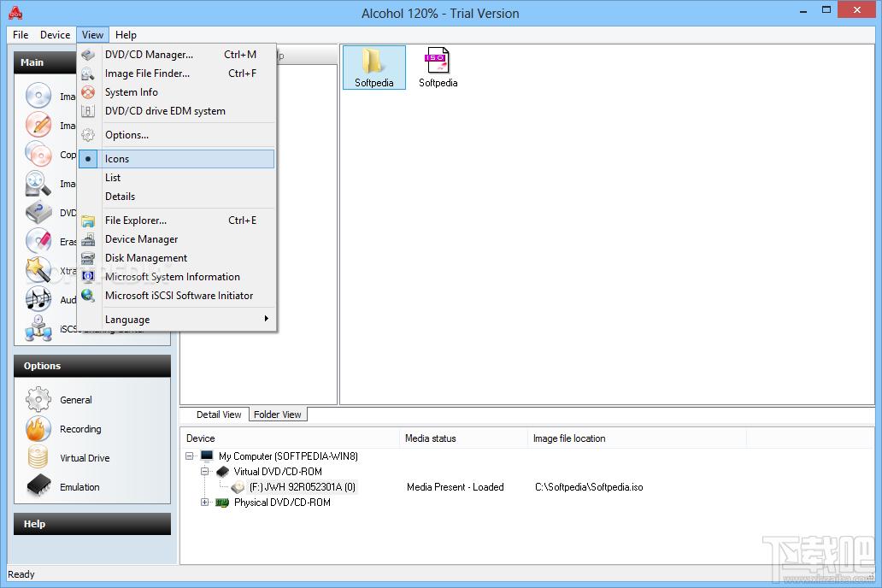The width and height of the screenshot is (882, 588).
Task: Open Emulation chip icon
Action: 38,487
